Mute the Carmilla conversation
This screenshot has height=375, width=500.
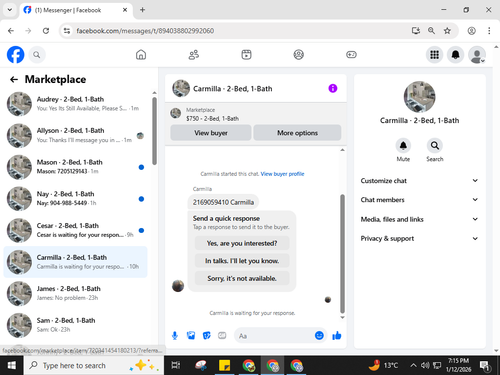403,146
